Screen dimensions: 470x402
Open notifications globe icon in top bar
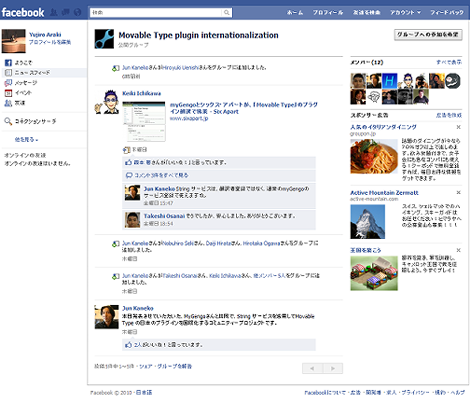click(77, 13)
